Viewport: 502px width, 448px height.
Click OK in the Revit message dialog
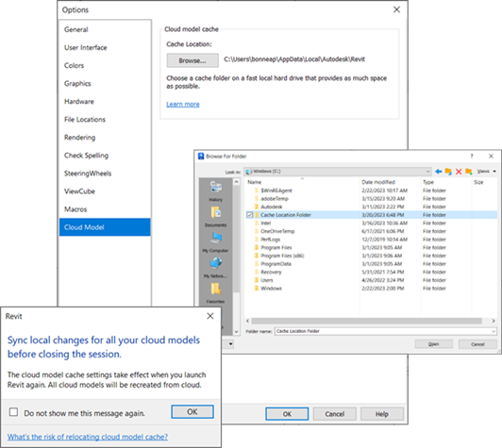192,412
